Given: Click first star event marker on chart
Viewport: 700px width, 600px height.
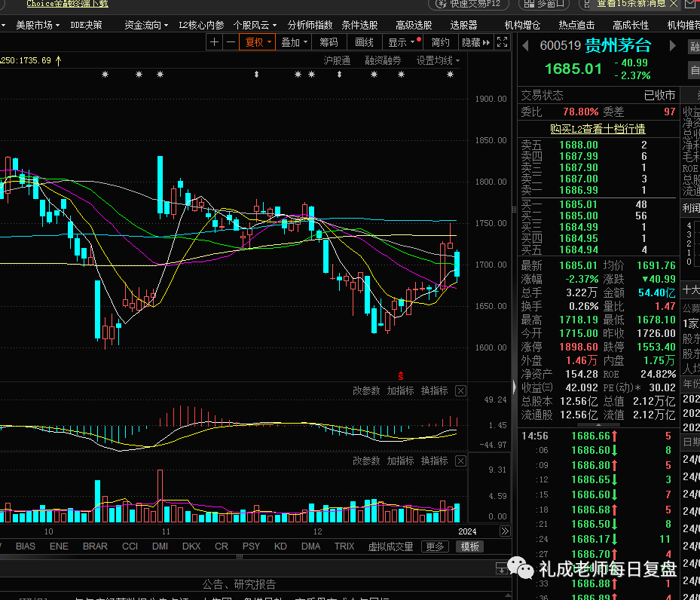Looking at the screenshot, I should (105, 75).
